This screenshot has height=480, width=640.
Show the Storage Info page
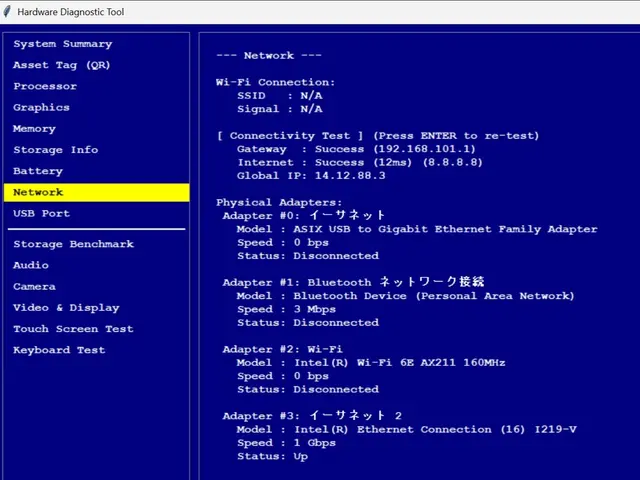click(55, 150)
